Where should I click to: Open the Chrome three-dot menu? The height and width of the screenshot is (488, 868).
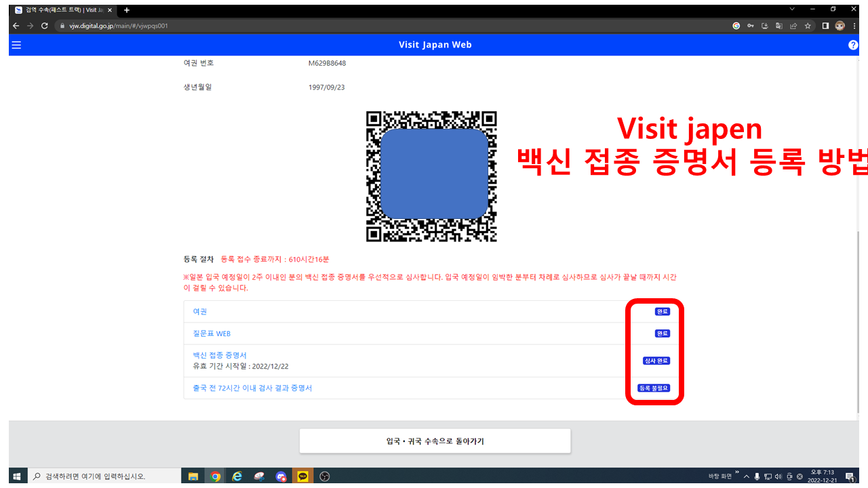pyautogui.click(x=854, y=26)
